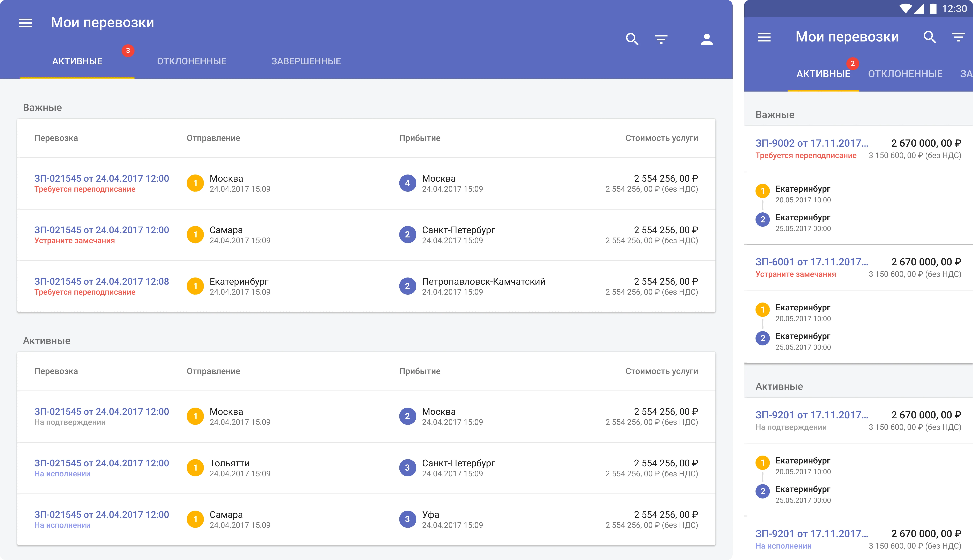Open the hamburger menu in the desktop header
The width and height of the screenshot is (973, 560).
(26, 23)
